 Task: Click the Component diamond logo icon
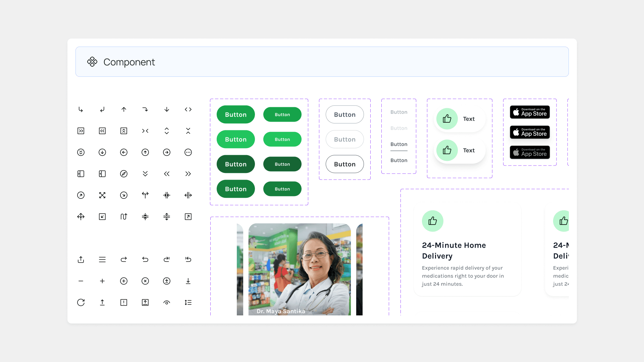(x=92, y=62)
